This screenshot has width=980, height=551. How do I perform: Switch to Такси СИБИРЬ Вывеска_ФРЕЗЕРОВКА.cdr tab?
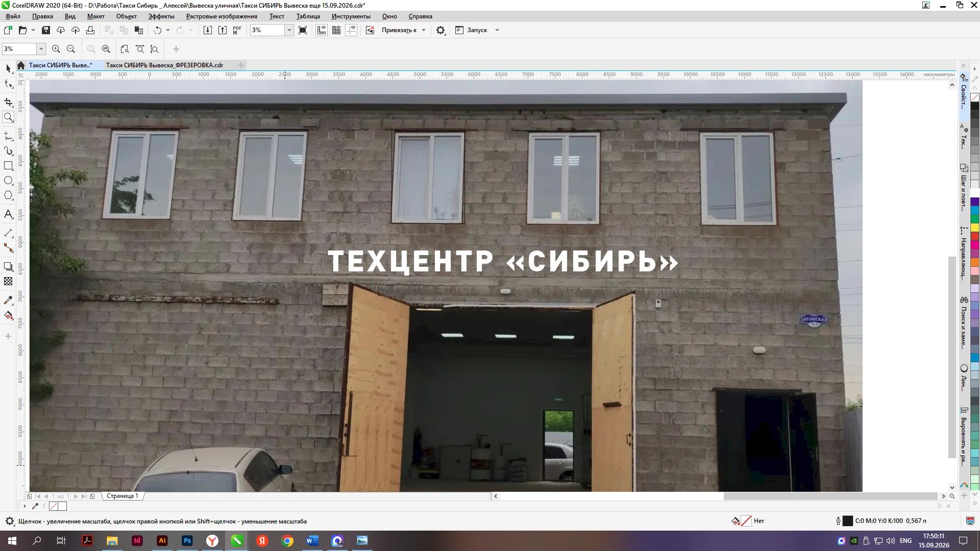[164, 65]
